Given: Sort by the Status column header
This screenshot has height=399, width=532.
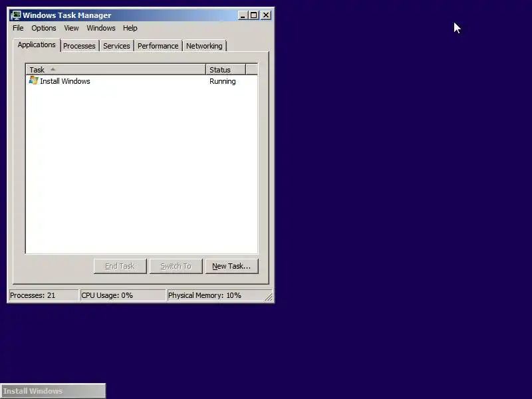Looking at the screenshot, I should tap(225, 70).
